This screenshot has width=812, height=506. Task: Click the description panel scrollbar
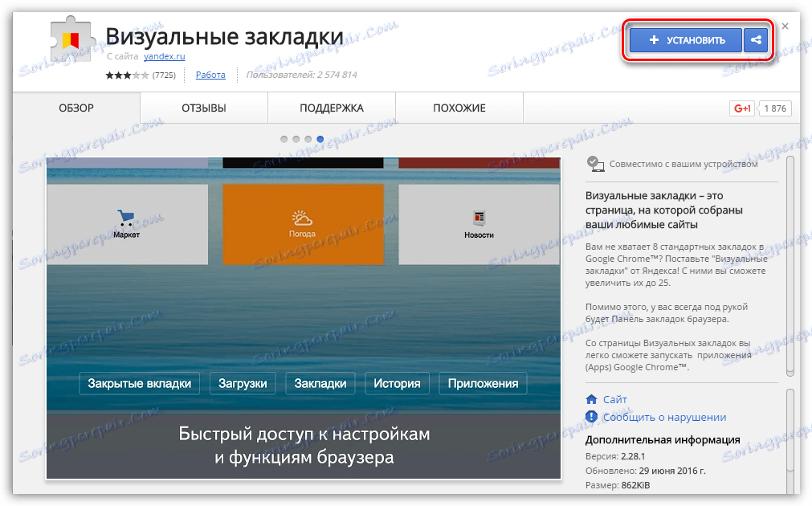[x=790, y=266]
